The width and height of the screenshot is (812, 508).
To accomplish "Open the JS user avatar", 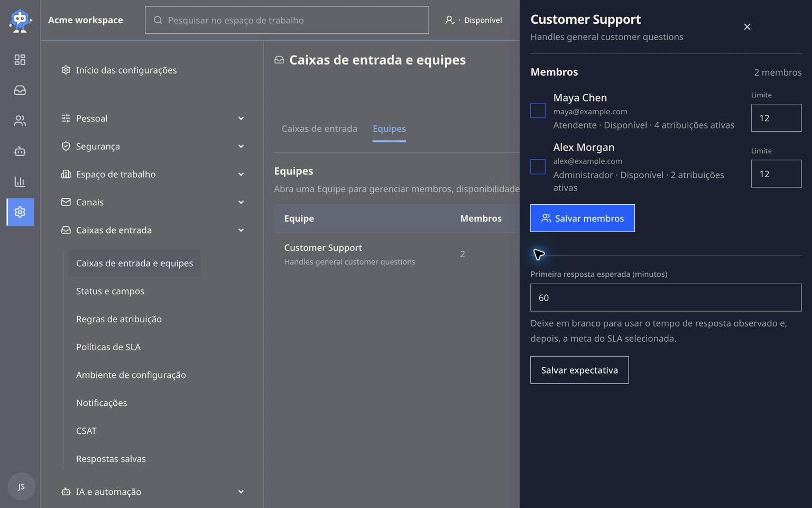I will pos(21,487).
